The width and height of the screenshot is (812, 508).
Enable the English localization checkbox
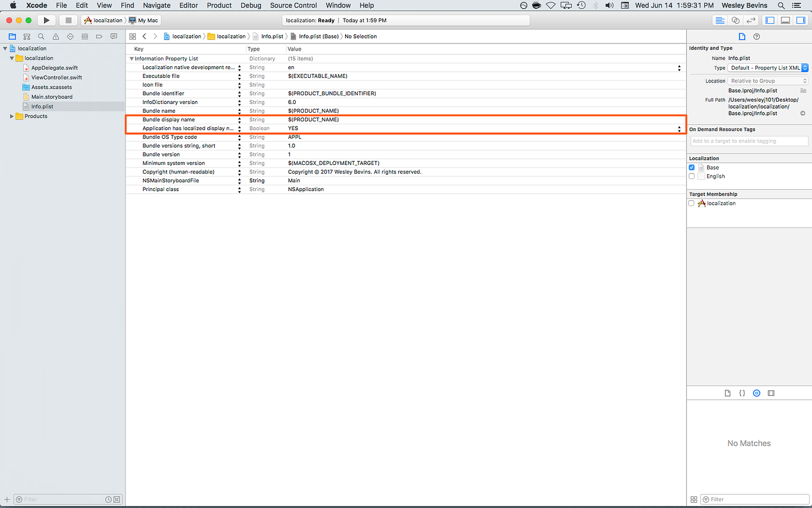(x=691, y=176)
